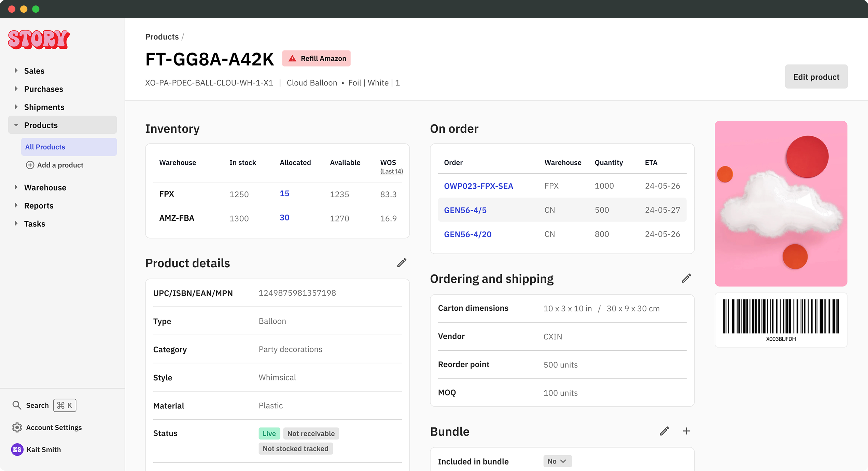Click the WOS Last 14 header
The image size is (868, 471).
click(x=391, y=166)
